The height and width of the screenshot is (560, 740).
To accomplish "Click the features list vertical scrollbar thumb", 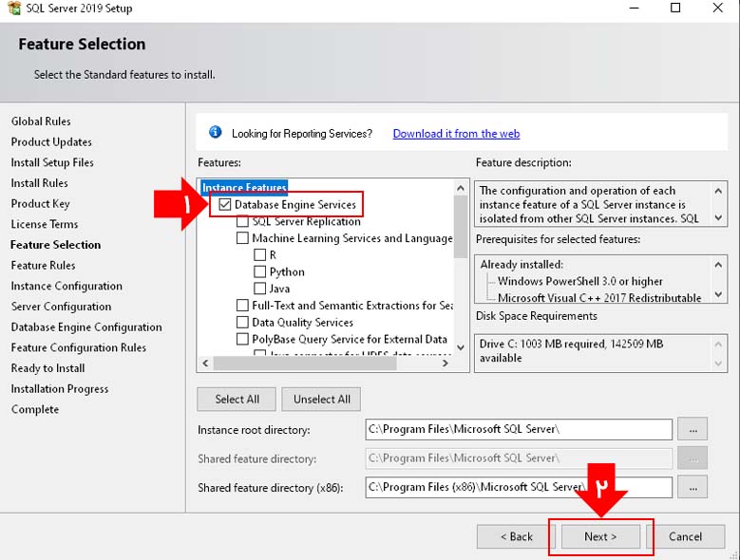I will point(461,227).
